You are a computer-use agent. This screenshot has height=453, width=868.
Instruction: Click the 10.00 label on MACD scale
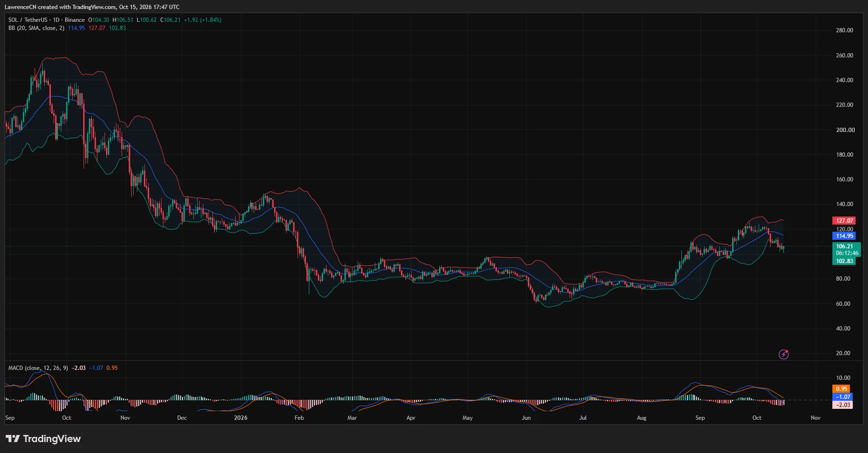843,378
